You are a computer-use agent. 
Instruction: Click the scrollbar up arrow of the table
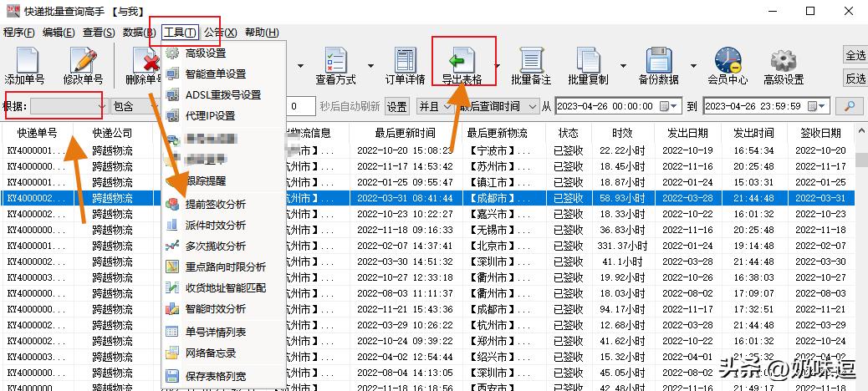(861, 132)
